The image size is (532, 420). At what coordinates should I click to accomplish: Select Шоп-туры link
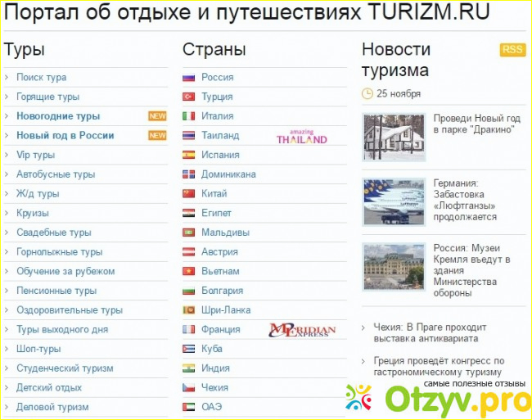click(38, 349)
